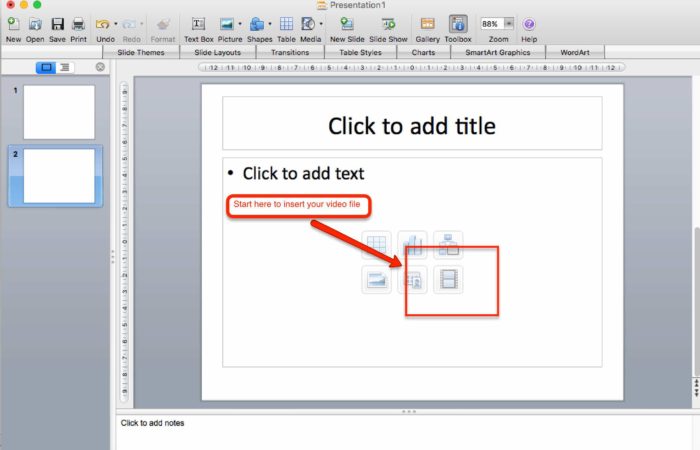Click the Insert Table placeholder icon

click(376, 245)
